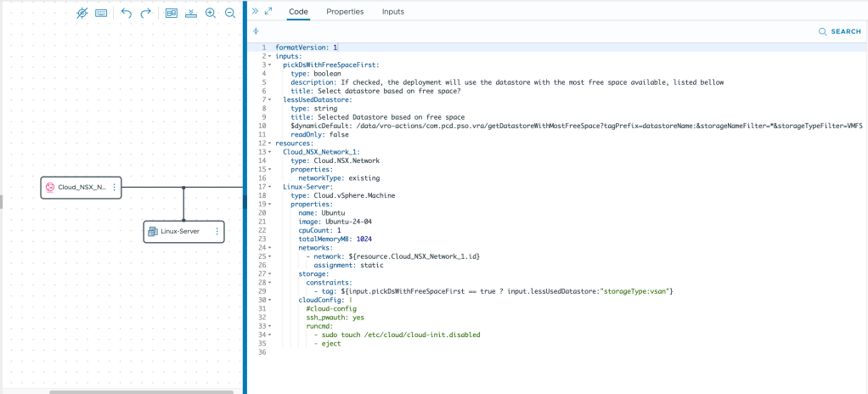Zoom in on the design canvas
The height and width of the screenshot is (394, 868).
[211, 14]
